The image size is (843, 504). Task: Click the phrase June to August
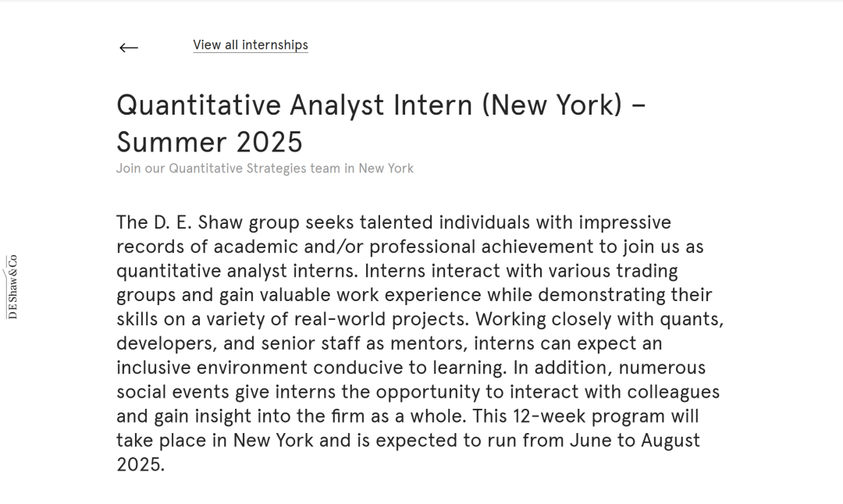[635, 440]
